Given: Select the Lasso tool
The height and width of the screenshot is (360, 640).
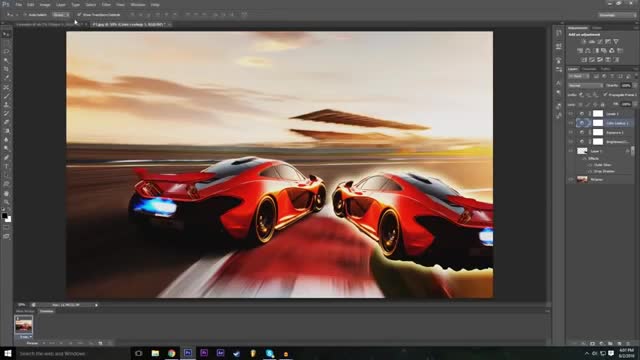Looking at the screenshot, I should click(x=7, y=51).
